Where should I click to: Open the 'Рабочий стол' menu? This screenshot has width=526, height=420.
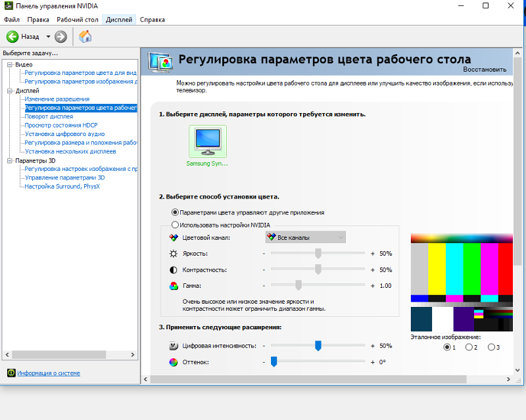tap(77, 20)
